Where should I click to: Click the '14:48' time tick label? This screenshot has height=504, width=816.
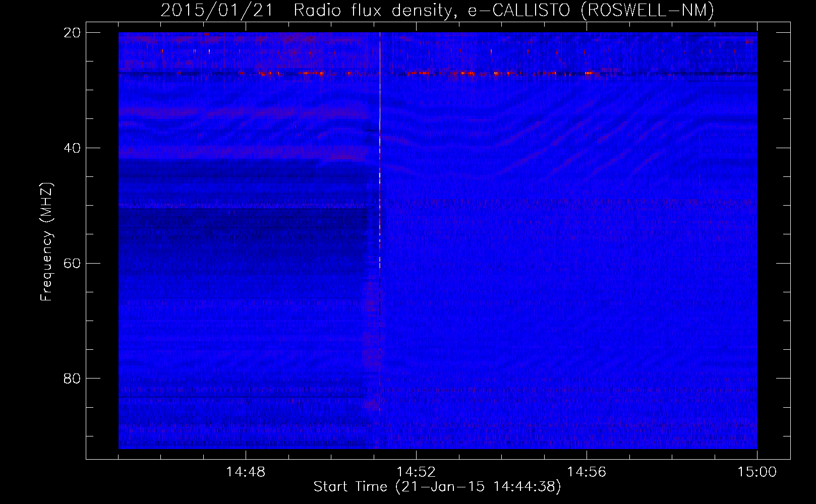246,472
